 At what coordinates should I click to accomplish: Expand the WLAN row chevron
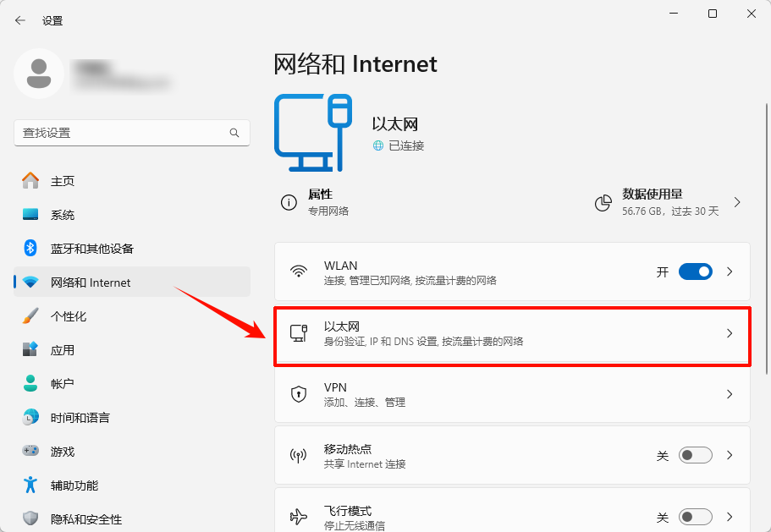click(x=729, y=271)
